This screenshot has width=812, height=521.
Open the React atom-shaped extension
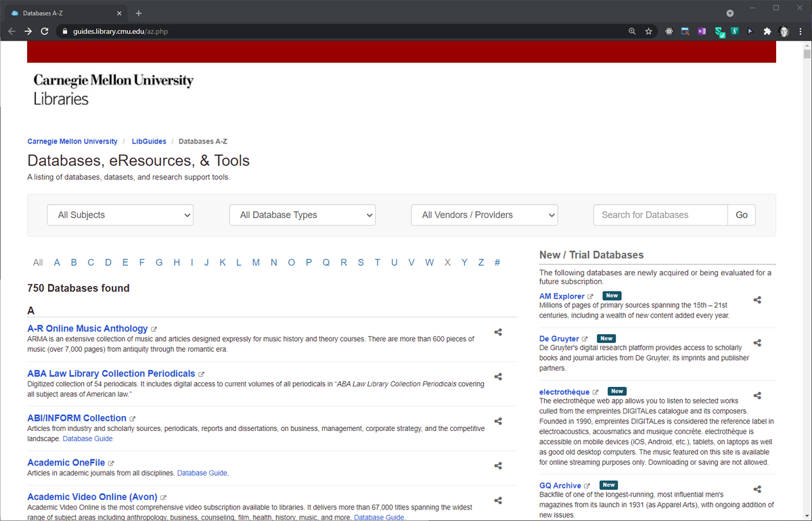click(669, 31)
